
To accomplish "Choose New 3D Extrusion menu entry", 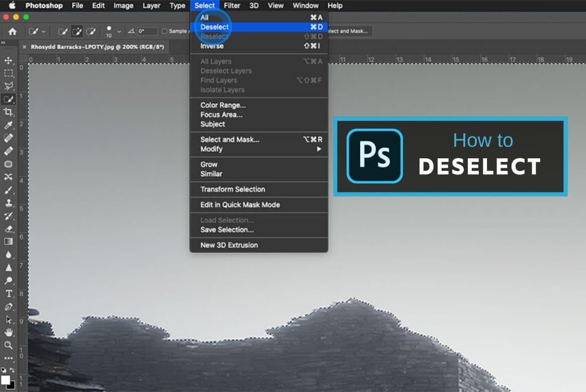I will (259, 245).
